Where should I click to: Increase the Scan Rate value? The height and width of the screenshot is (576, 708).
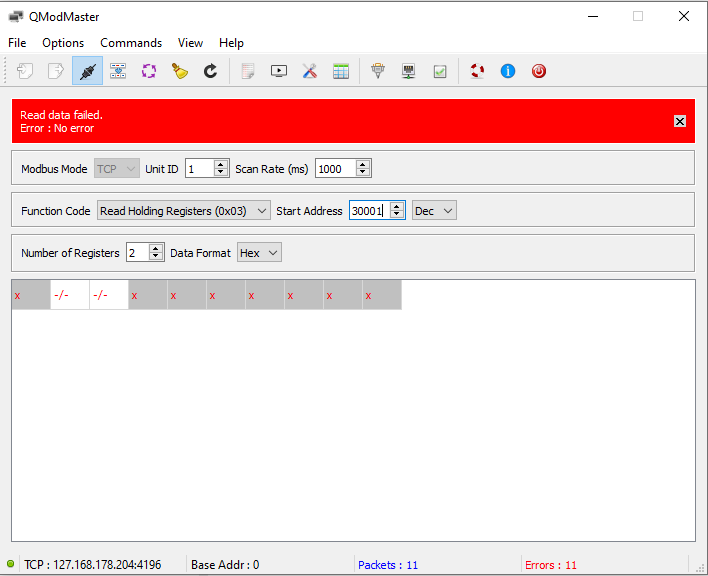coord(362,164)
